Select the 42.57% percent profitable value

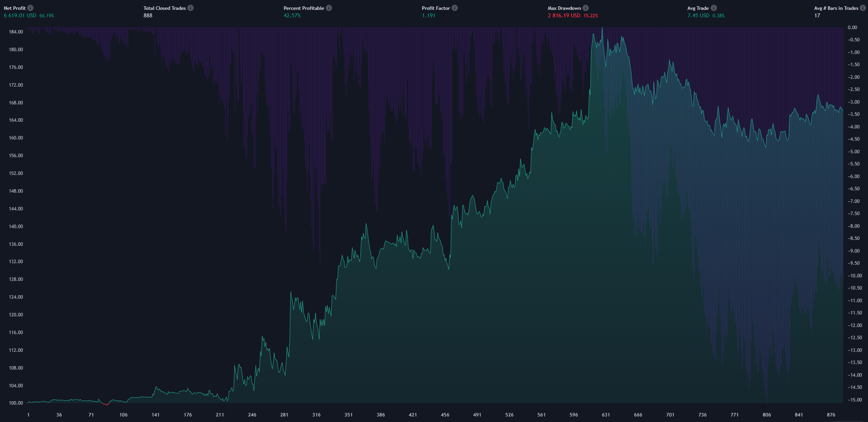(x=292, y=15)
